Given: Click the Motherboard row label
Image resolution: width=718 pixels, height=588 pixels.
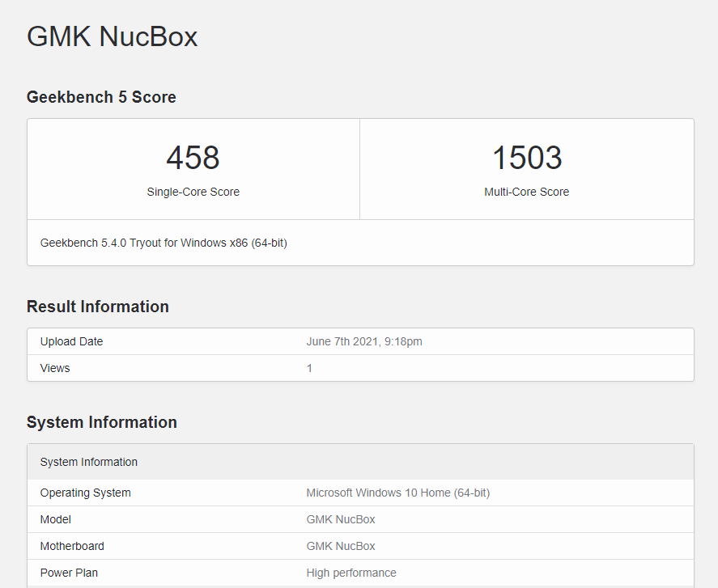Looking at the screenshot, I should tap(72, 546).
